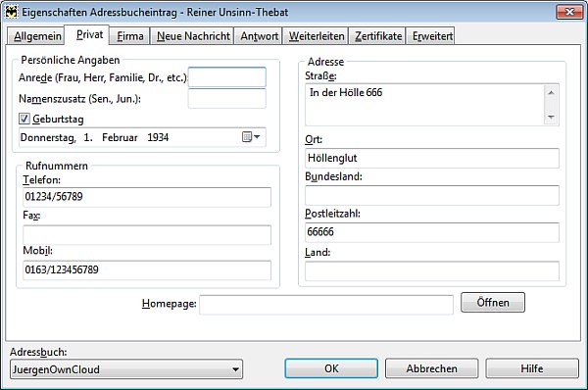Viewport: 588px width, 390px height.
Task: Focus the Namenszusatz input field
Action: click(227, 99)
